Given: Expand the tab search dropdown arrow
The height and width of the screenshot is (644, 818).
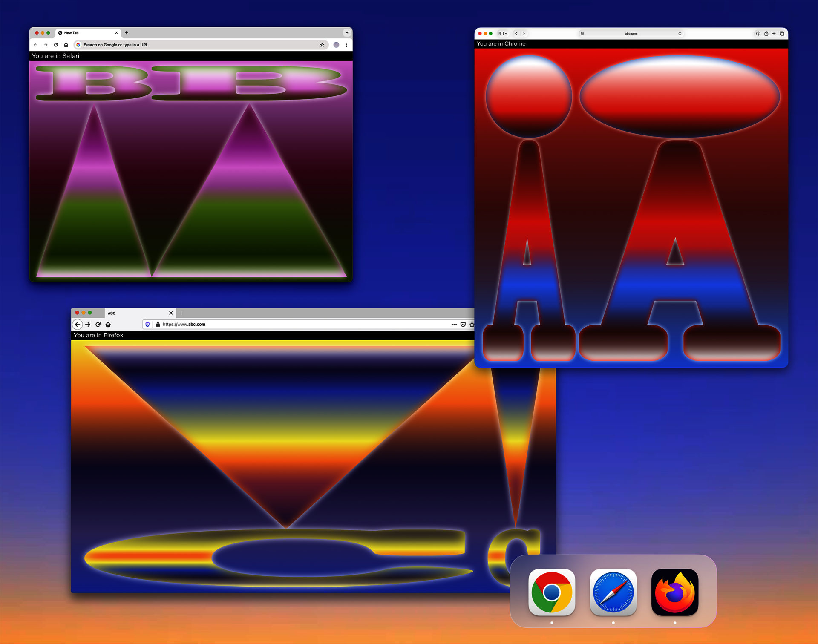Looking at the screenshot, I should [x=347, y=33].
